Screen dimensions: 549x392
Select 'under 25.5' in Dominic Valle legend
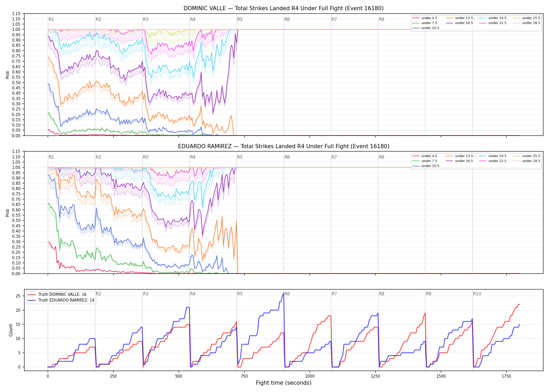click(527, 18)
